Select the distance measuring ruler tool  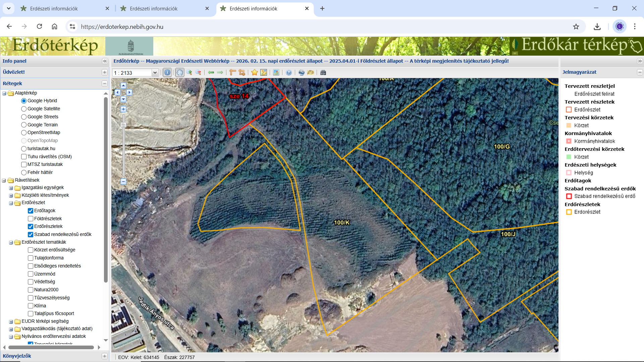[x=232, y=72]
